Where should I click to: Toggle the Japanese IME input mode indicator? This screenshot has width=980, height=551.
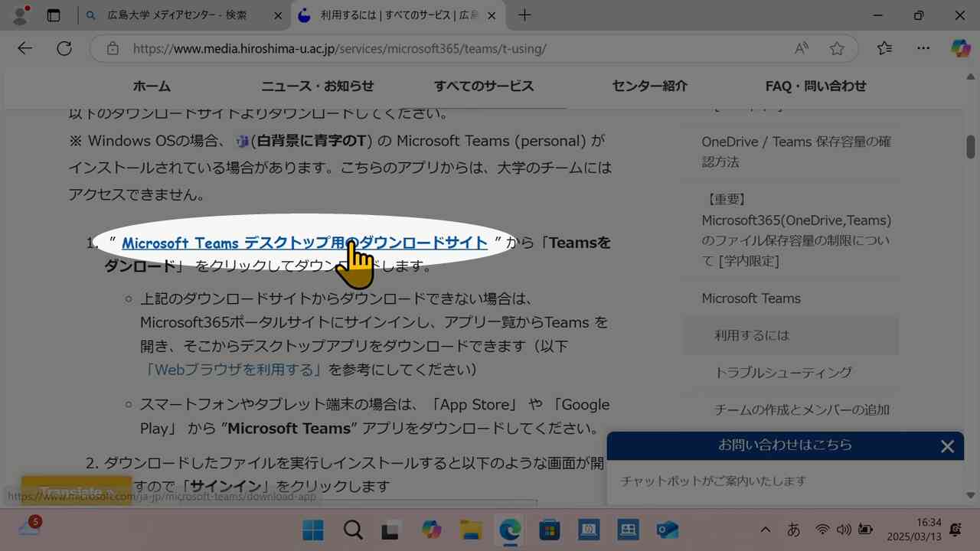click(793, 529)
